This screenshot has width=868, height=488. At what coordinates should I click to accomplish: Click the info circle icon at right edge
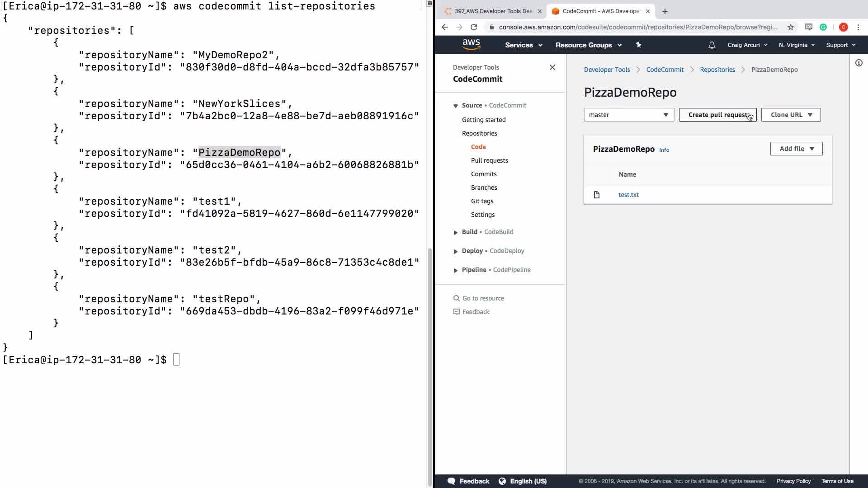pyautogui.click(x=859, y=63)
